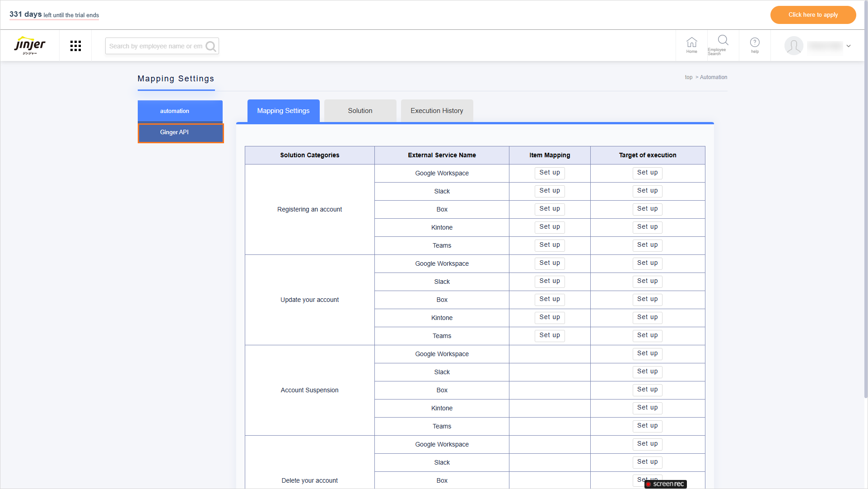Screen dimensions: 868x489
Task: Open the help question mark icon
Action: point(755,45)
